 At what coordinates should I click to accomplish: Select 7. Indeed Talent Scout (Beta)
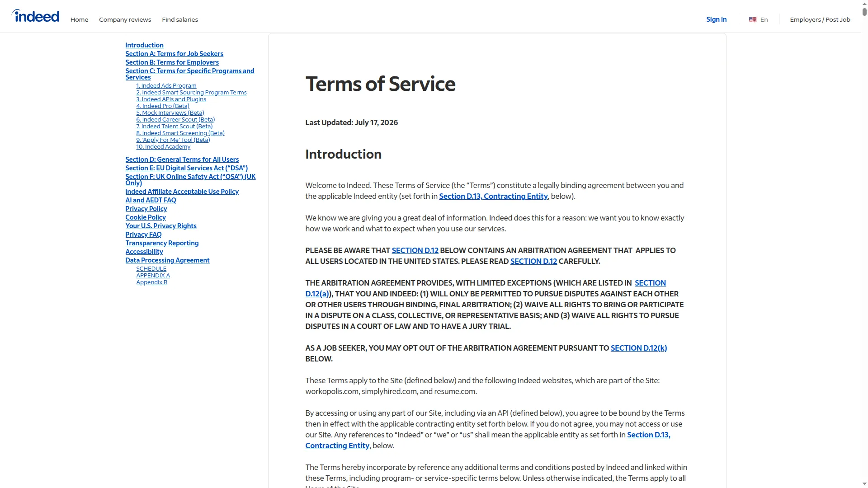point(174,127)
